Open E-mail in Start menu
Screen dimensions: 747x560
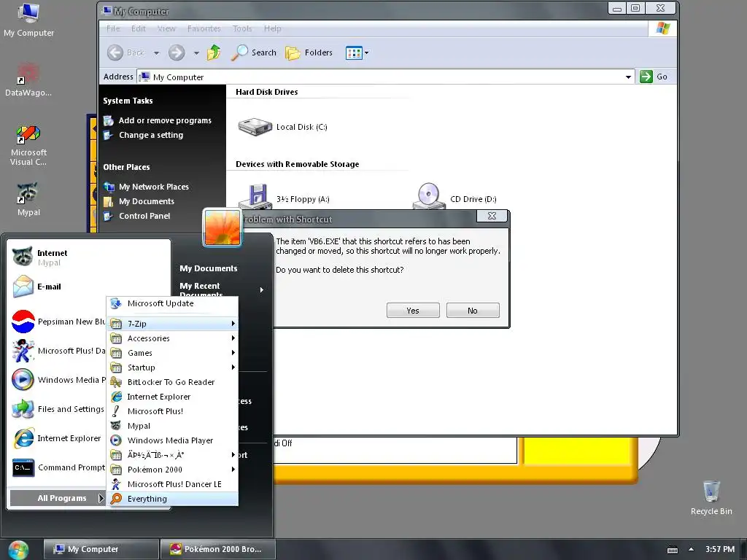click(x=90, y=287)
